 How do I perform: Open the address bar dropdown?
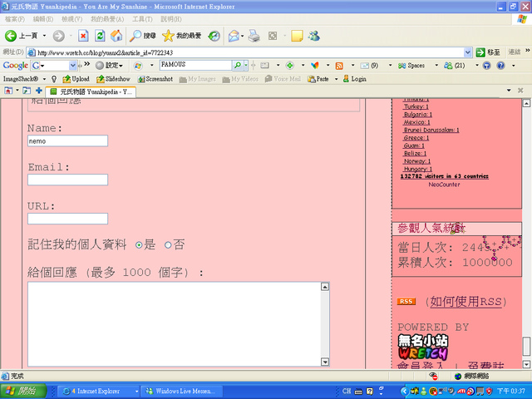(467, 52)
